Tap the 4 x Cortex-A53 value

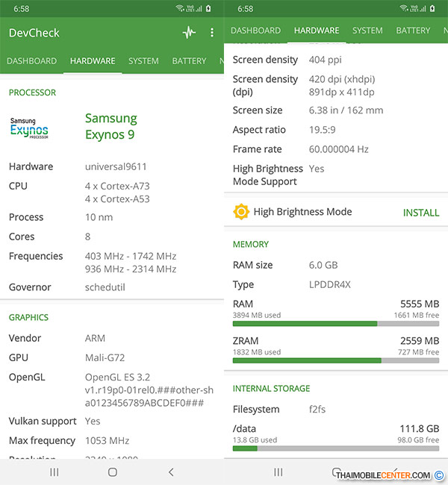point(117,199)
